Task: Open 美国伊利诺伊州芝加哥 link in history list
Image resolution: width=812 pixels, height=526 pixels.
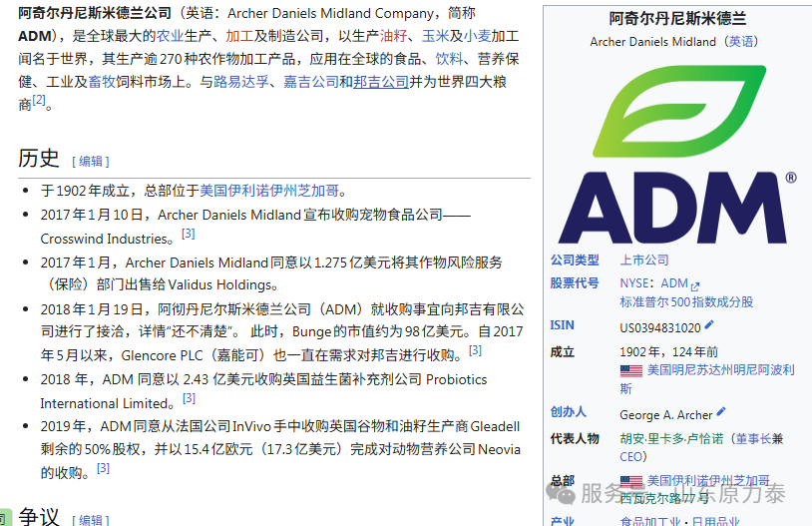Action: click(x=269, y=191)
